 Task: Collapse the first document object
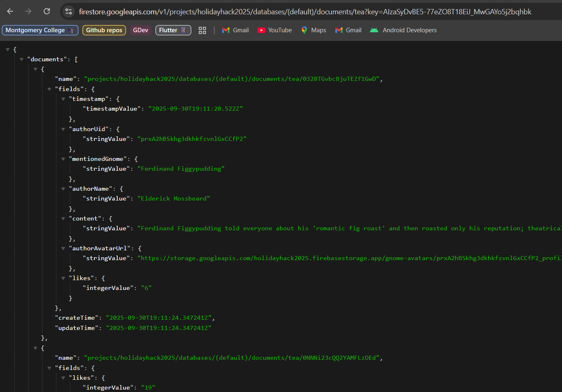[x=36, y=69]
